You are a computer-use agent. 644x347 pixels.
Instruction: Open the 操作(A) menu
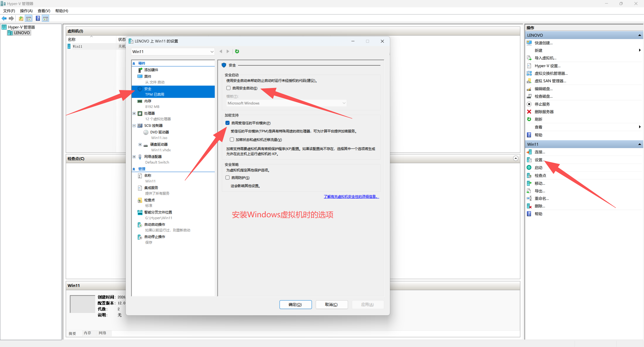point(26,11)
